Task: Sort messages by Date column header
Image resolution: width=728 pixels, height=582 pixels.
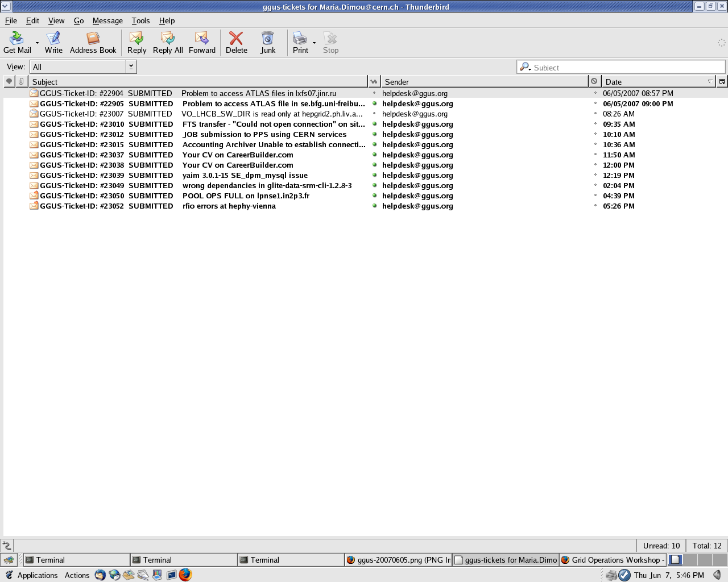Action: [x=654, y=82]
